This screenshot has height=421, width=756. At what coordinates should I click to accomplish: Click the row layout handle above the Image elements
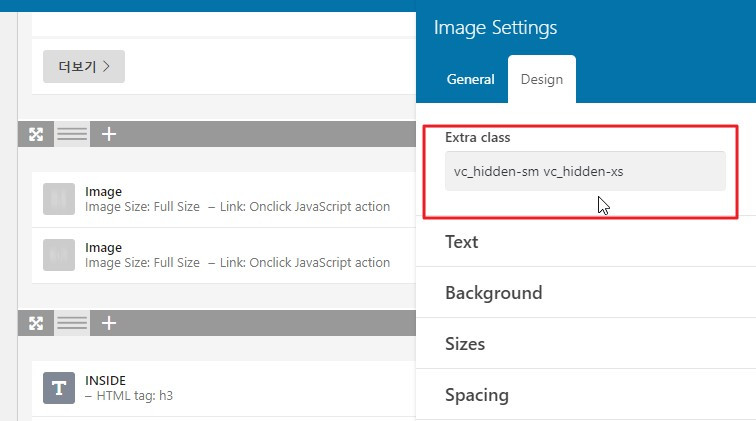[71, 134]
